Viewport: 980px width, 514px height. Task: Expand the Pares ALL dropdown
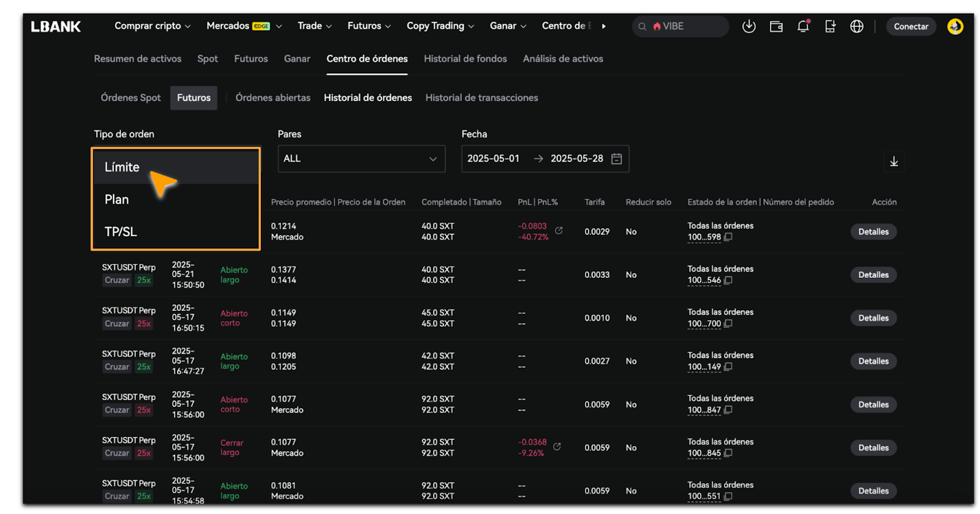click(x=361, y=159)
